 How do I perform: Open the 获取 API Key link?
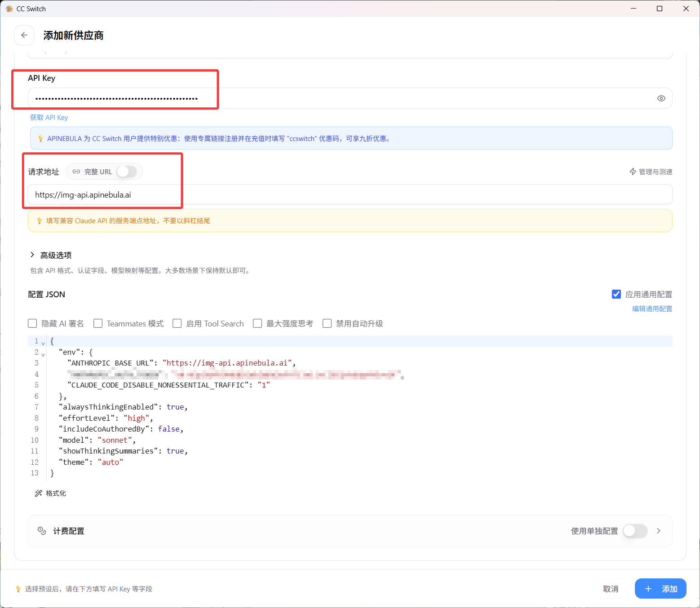pyautogui.click(x=49, y=118)
